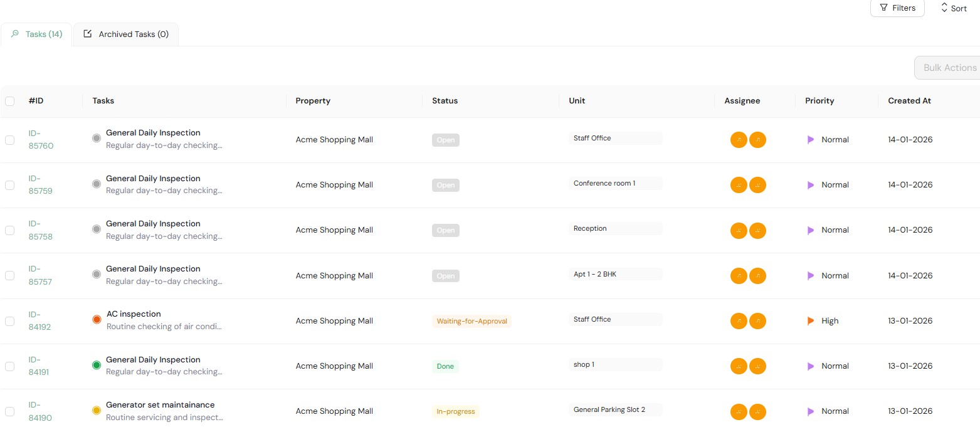Image resolution: width=980 pixels, height=432 pixels.
Task: Click the orange status dot beside AC inspection
Action: [x=97, y=320]
